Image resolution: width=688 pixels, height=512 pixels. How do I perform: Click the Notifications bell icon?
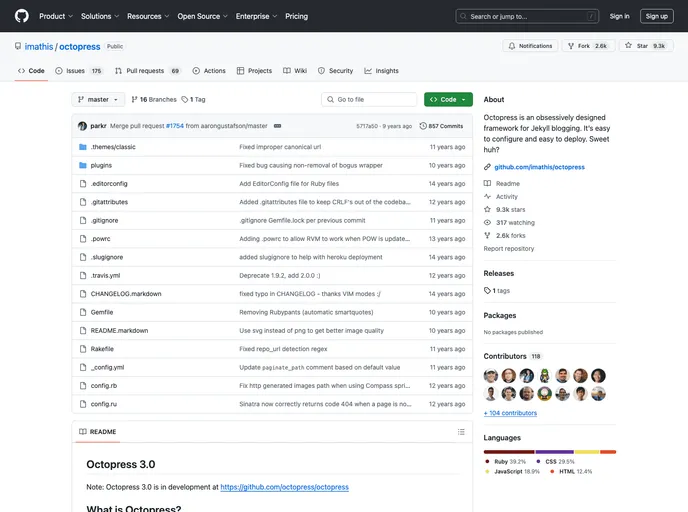(x=512, y=46)
